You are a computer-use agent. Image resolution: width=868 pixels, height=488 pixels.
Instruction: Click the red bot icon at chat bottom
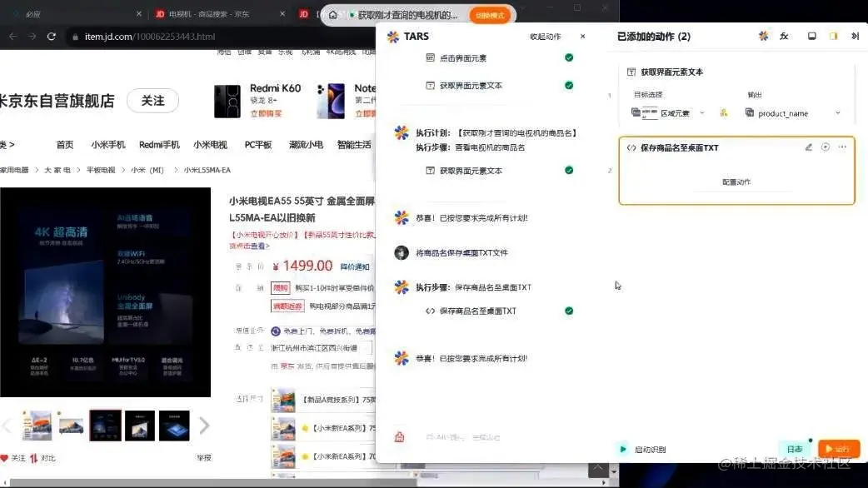coord(399,437)
